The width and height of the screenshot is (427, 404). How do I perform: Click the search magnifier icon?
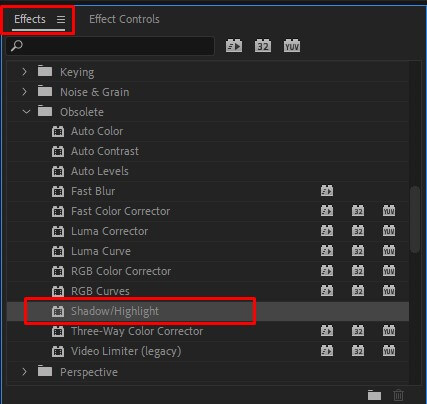pyautogui.click(x=17, y=46)
